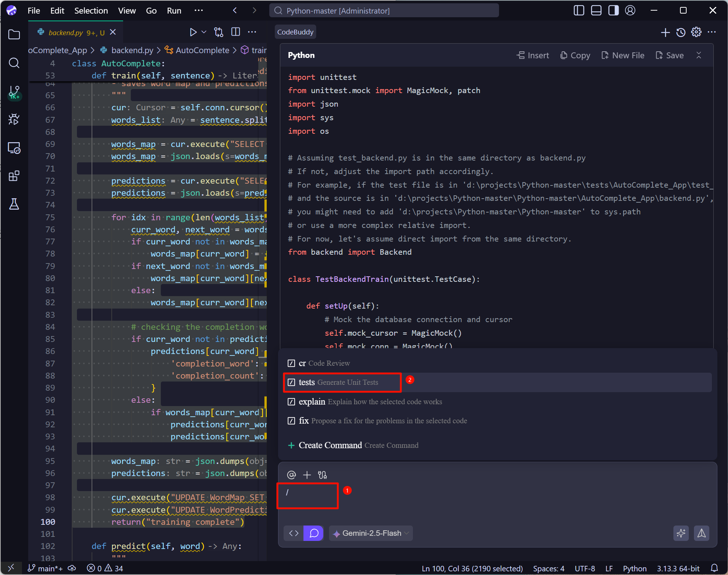The height and width of the screenshot is (575, 728).
Task: Click Copy in the Python code block
Action: coord(575,55)
